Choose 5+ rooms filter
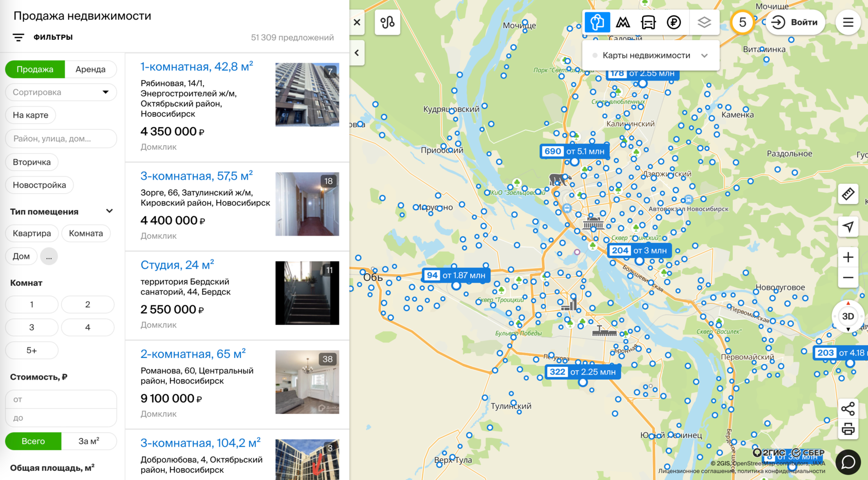Image resolution: width=868 pixels, height=480 pixels. coord(32,350)
